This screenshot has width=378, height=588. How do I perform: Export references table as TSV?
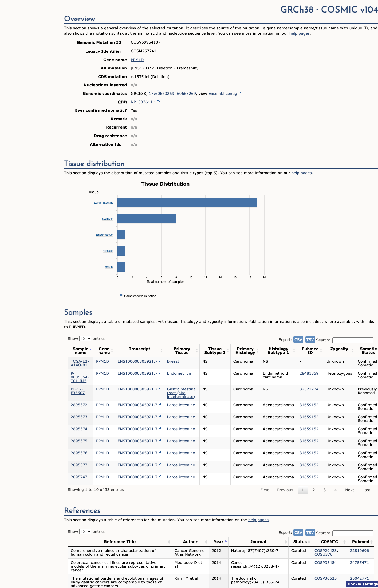(310, 532)
